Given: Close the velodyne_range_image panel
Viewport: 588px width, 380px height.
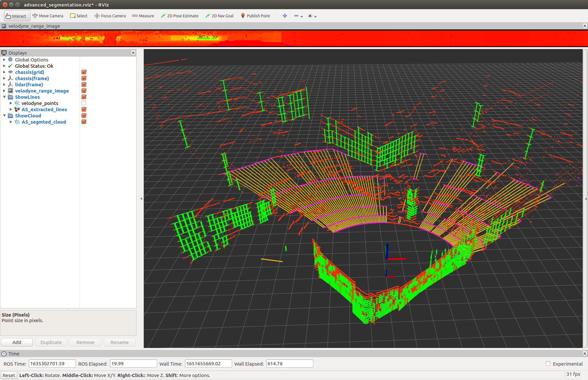Looking at the screenshot, I should pos(585,26).
